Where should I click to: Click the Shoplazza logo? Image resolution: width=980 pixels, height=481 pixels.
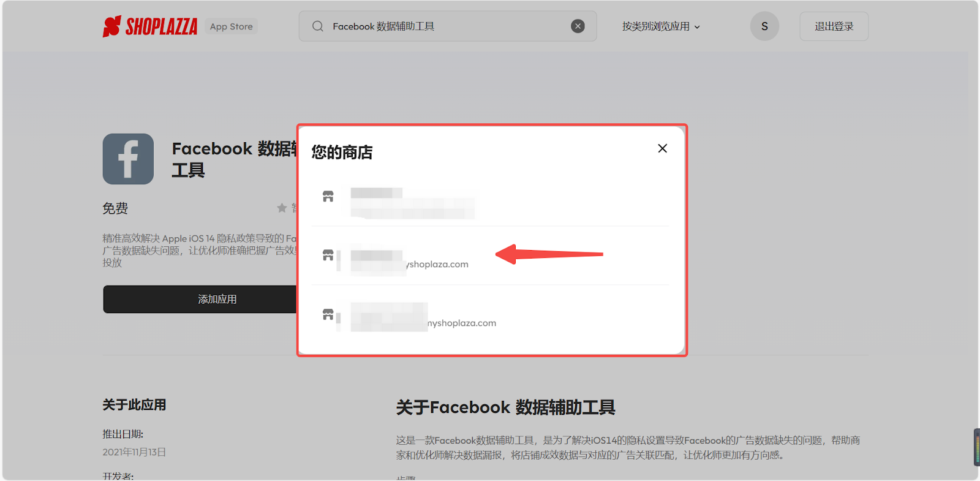(x=150, y=26)
